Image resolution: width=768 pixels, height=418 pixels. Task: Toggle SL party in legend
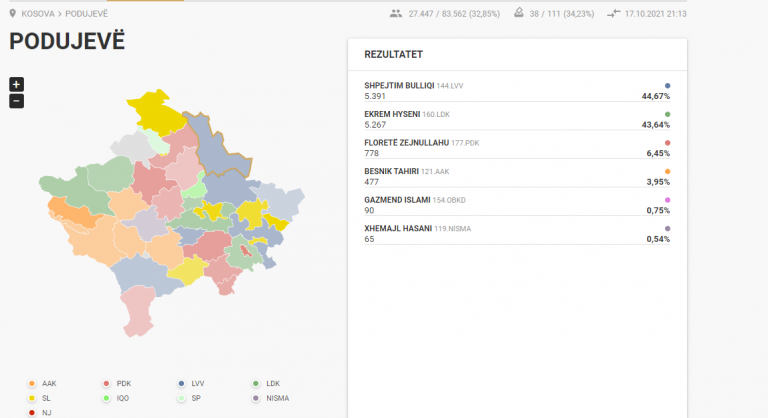[x=39, y=398]
